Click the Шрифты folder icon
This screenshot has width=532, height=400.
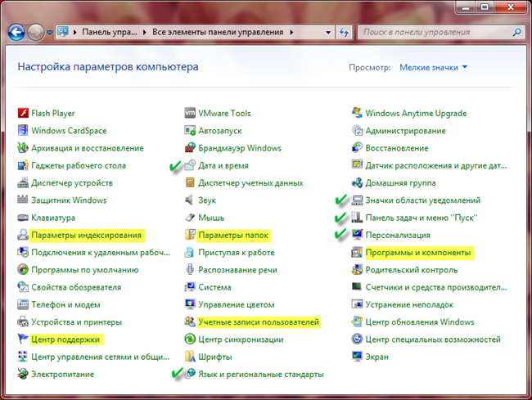point(190,357)
